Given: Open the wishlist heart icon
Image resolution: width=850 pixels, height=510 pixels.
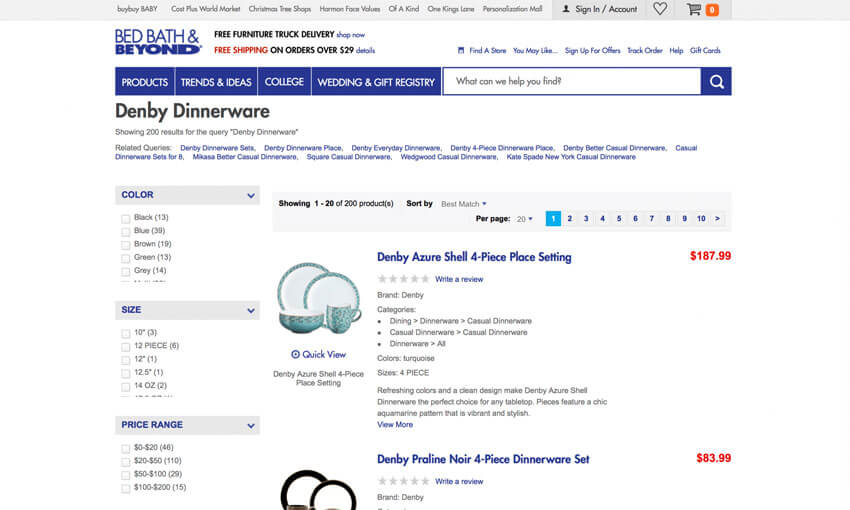Looking at the screenshot, I should pos(660,9).
